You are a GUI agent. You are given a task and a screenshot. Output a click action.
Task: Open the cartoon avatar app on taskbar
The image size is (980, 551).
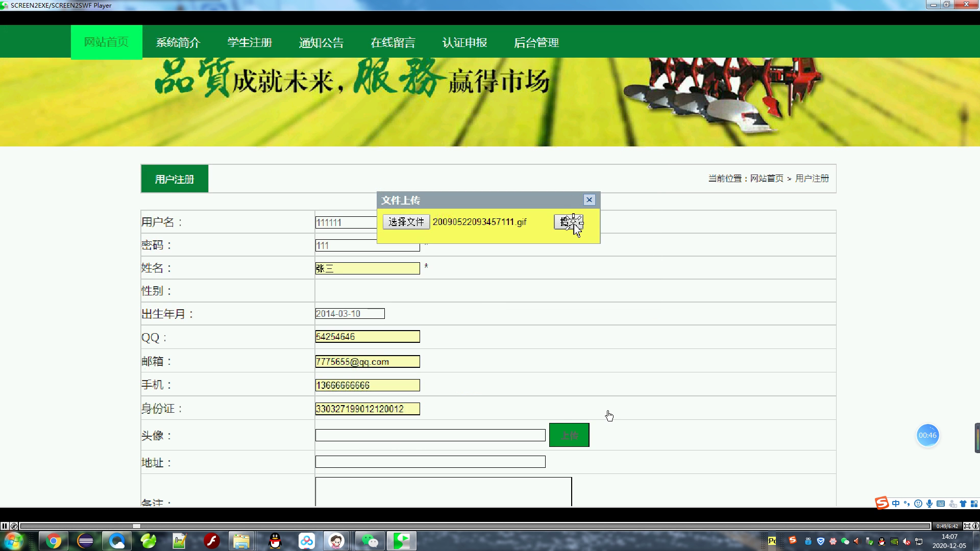[x=336, y=541]
